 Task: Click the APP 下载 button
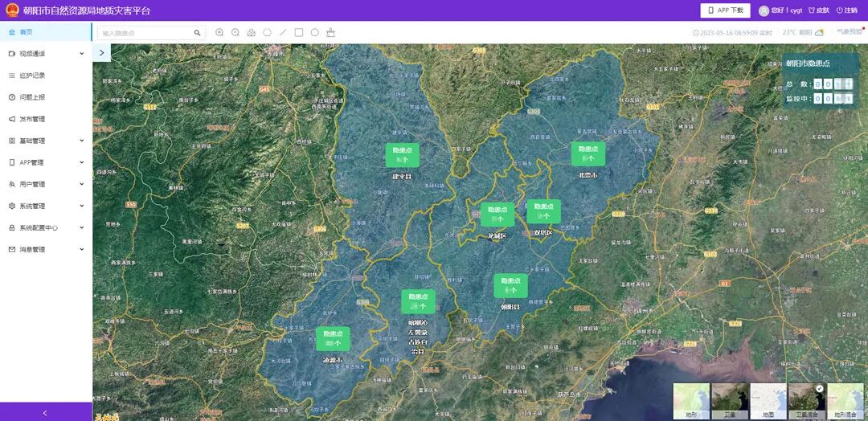pyautogui.click(x=725, y=10)
